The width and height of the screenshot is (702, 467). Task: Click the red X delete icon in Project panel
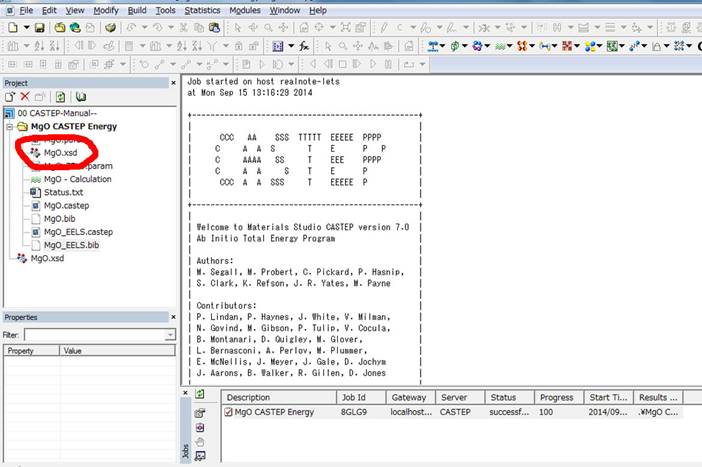point(25,96)
